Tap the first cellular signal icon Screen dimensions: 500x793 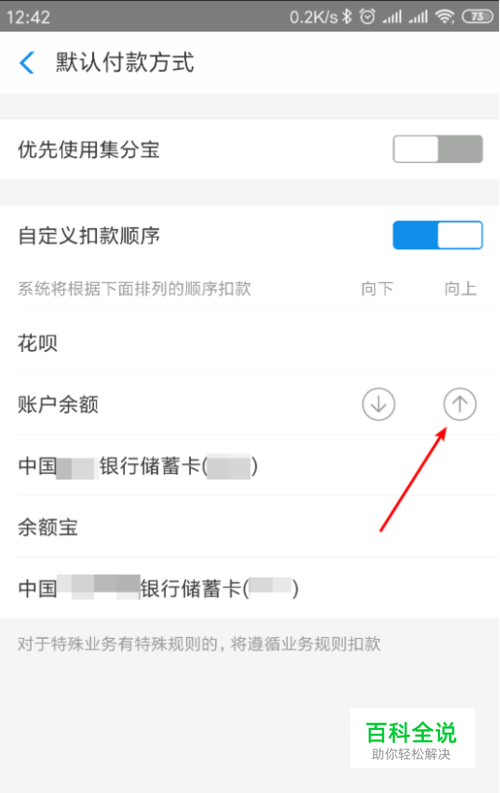pyautogui.click(x=392, y=17)
